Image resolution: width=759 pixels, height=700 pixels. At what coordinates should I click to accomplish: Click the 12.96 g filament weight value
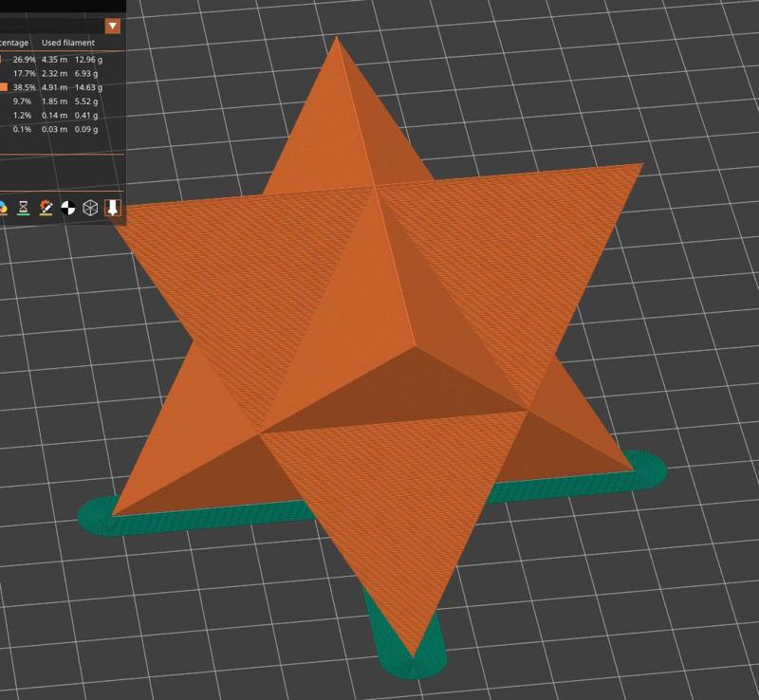[x=88, y=60]
